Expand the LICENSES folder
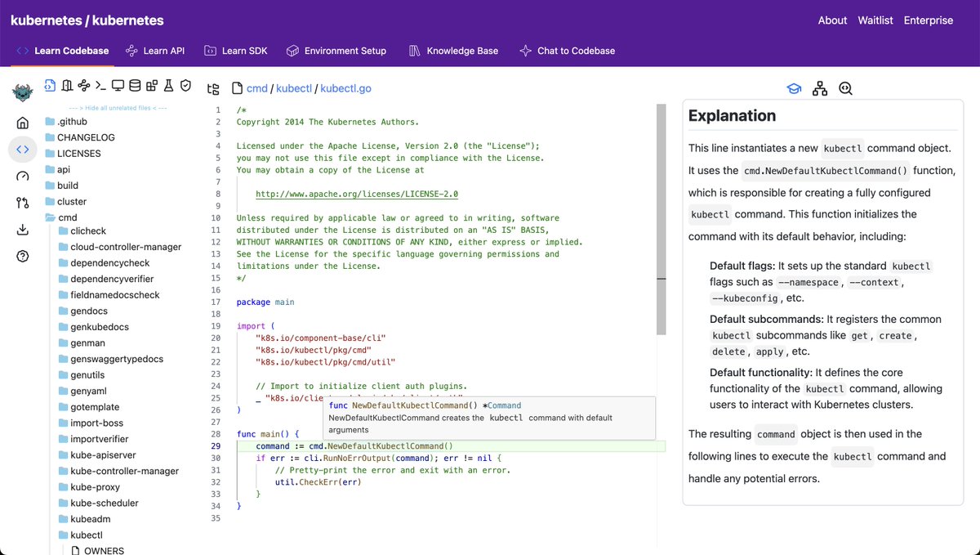The width and height of the screenshot is (980, 555). 73,153
